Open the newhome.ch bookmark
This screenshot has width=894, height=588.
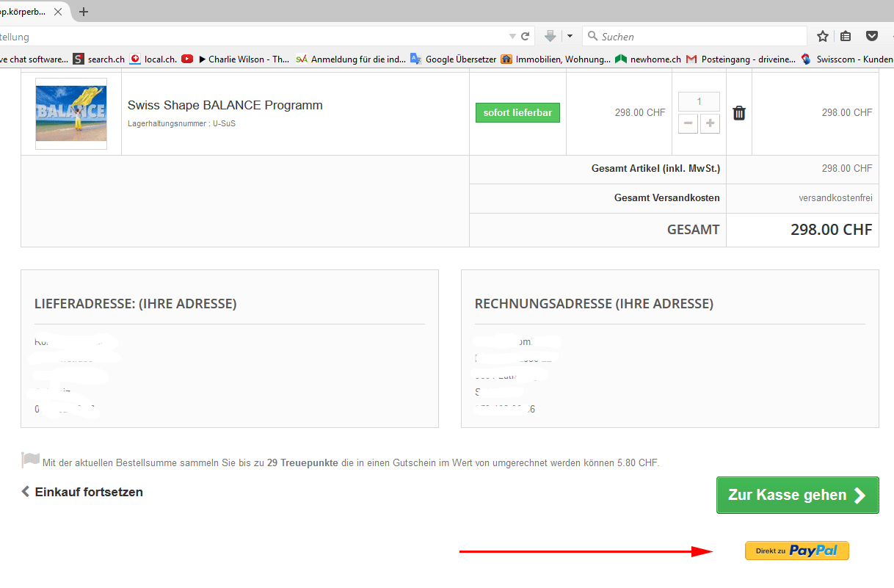pyautogui.click(x=648, y=59)
